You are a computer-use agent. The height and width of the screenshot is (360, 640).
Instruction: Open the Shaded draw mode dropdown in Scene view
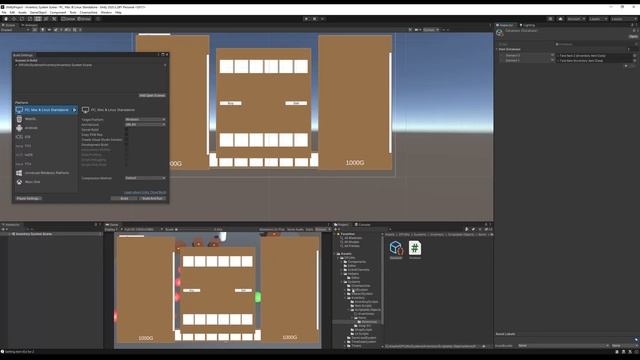coord(14,30)
